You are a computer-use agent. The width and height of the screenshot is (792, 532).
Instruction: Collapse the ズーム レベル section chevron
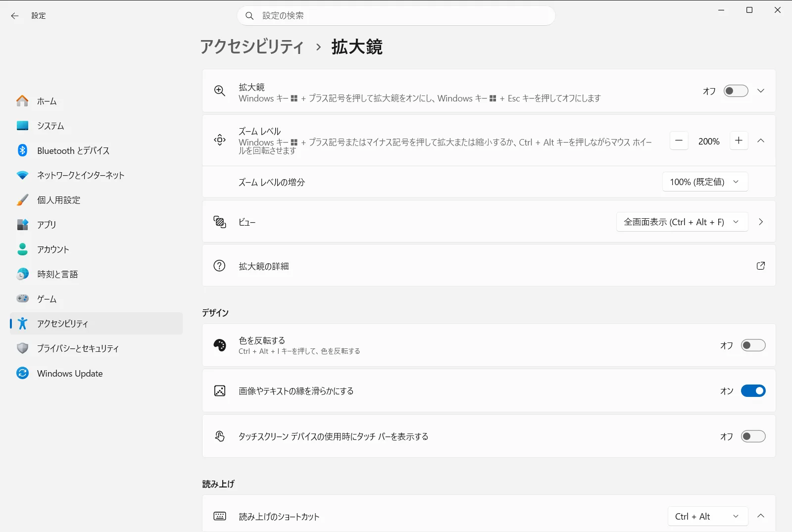tap(761, 141)
